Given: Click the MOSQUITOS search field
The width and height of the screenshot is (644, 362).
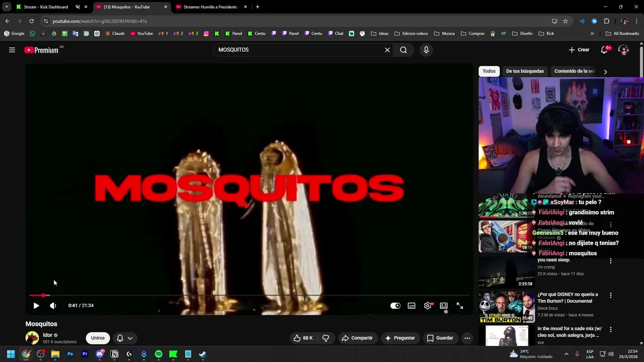Looking at the screenshot, I should click(299, 50).
